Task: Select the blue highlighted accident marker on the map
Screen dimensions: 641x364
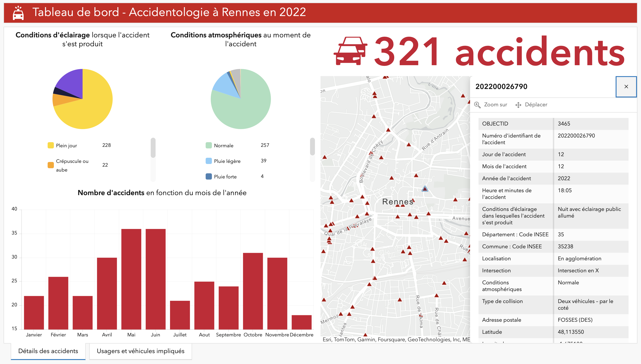Action: [425, 188]
